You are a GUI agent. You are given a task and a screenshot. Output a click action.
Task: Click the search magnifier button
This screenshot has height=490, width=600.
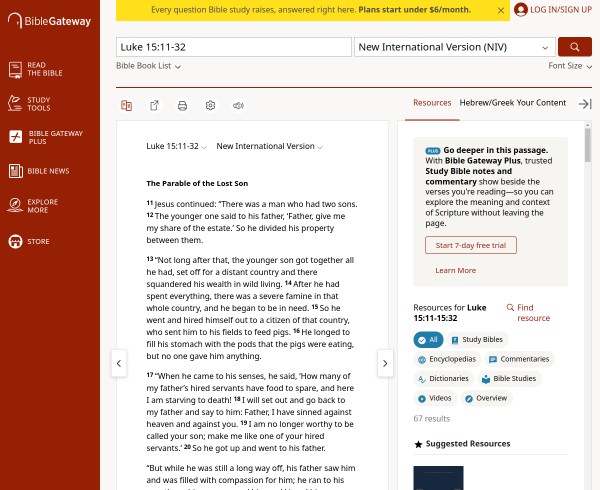click(x=575, y=47)
